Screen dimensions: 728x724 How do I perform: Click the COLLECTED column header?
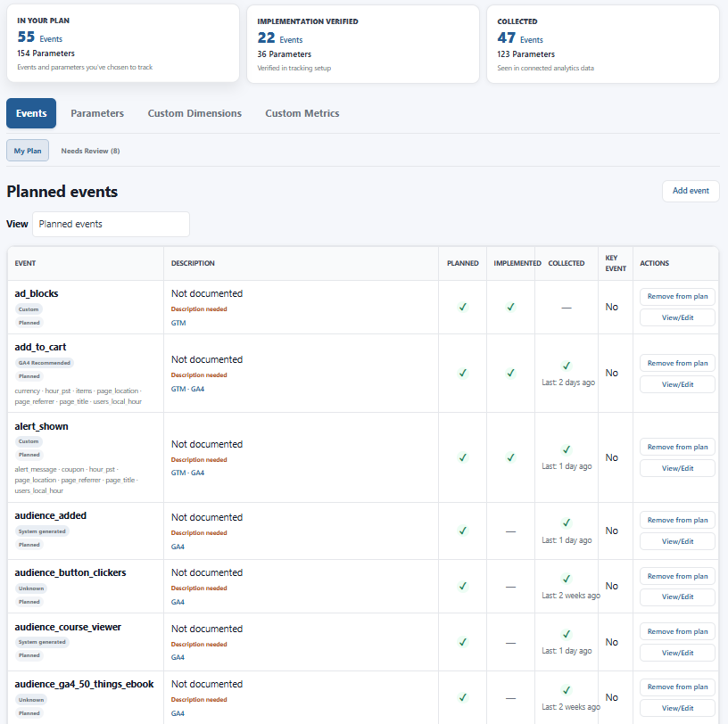[x=567, y=263]
